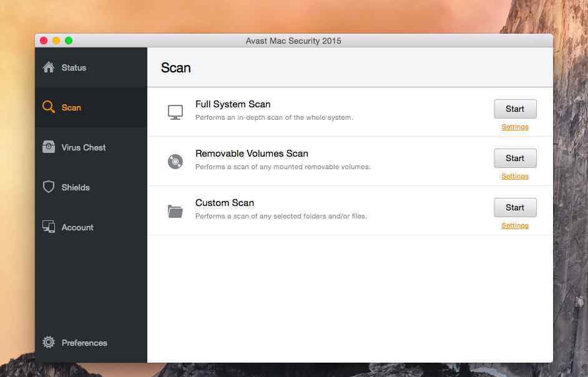Click the Removable Volumes Scan title

coord(252,154)
